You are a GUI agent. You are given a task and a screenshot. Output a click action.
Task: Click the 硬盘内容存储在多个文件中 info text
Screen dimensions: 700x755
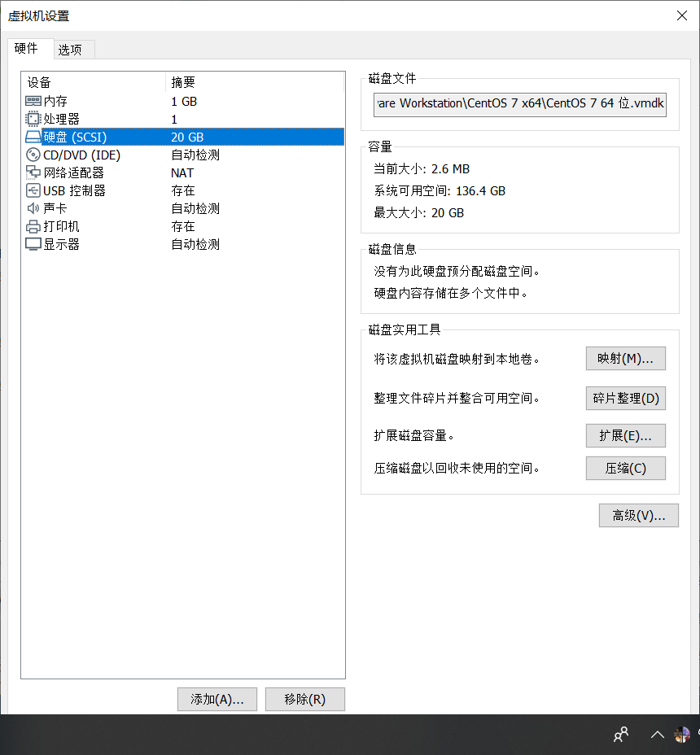451,293
